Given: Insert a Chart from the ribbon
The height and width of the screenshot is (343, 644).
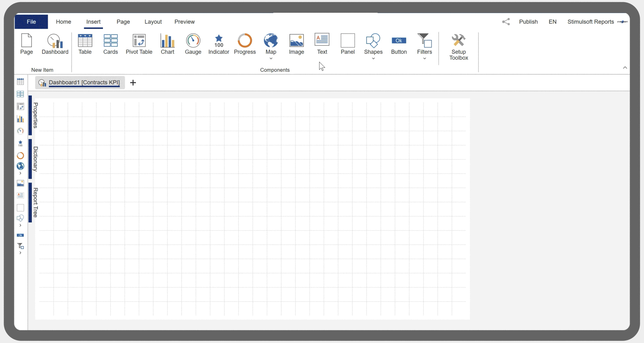Looking at the screenshot, I should point(167,44).
